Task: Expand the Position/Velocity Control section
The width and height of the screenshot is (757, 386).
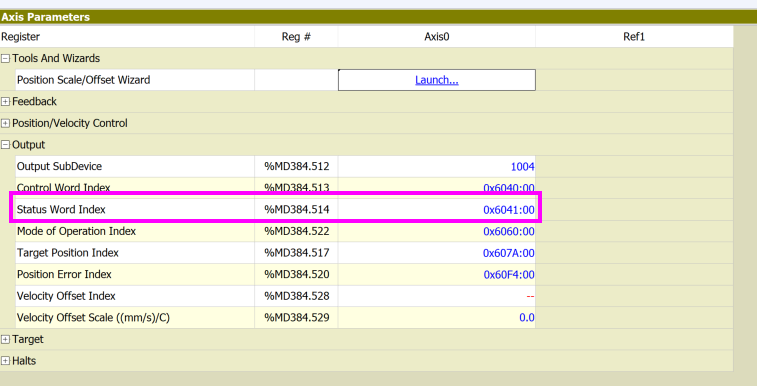Action: (5, 124)
